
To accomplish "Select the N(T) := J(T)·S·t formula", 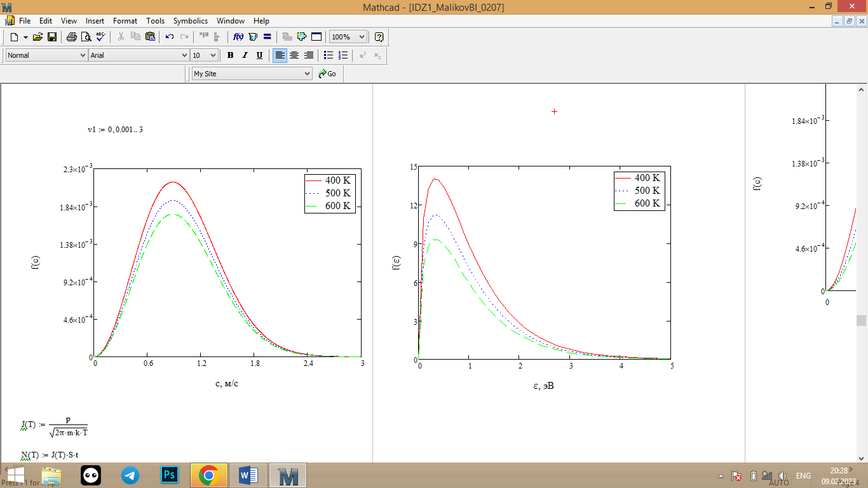I will click(50, 455).
